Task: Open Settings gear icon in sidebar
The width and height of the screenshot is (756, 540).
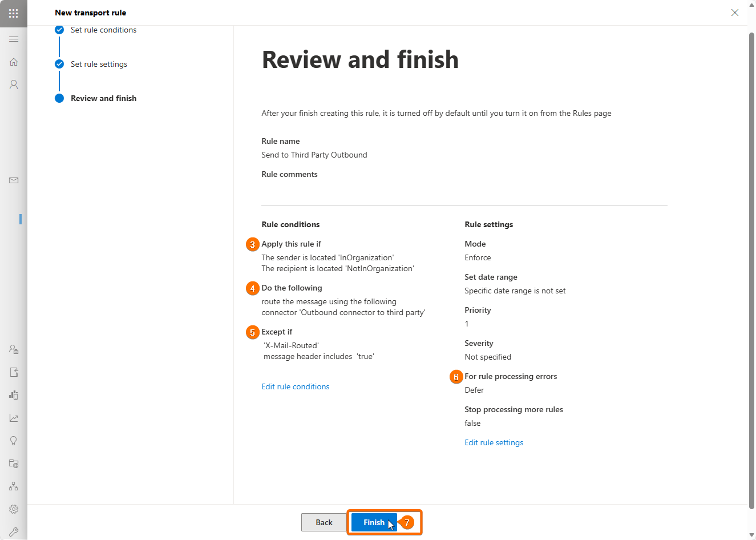Action: pos(14,509)
